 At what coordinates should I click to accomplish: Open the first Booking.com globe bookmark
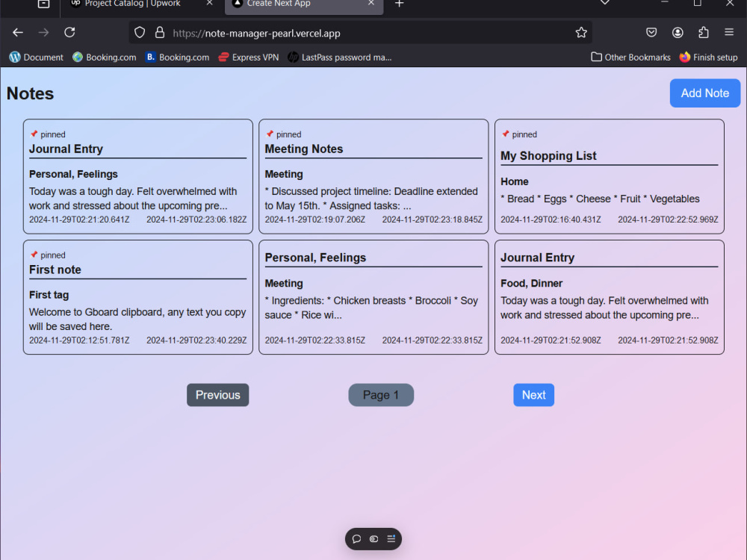(x=105, y=57)
